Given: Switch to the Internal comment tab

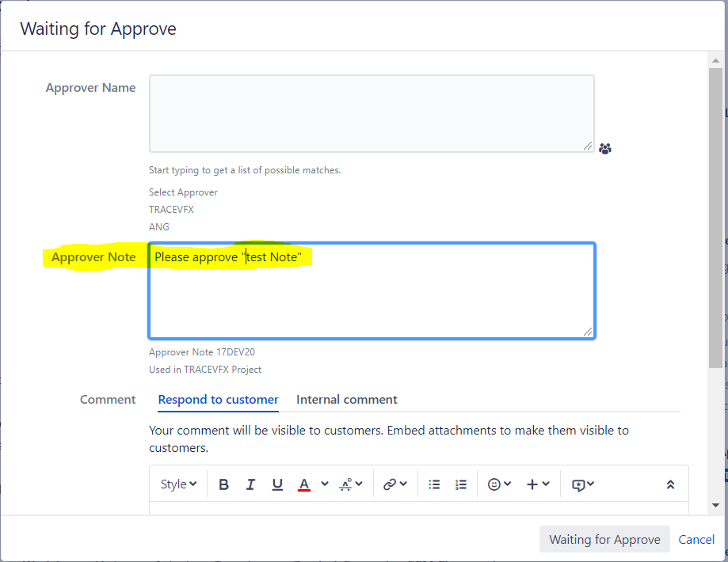Looking at the screenshot, I should (346, 400).
